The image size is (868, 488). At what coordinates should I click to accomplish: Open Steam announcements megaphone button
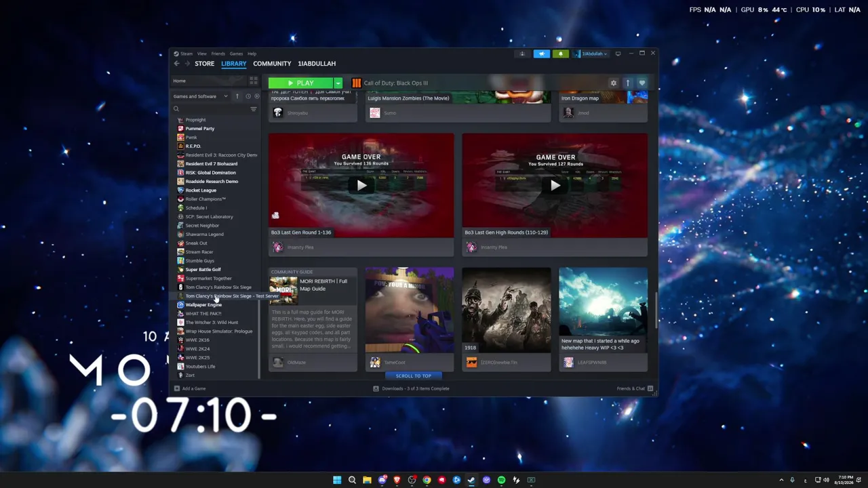[x=541, y=54]
